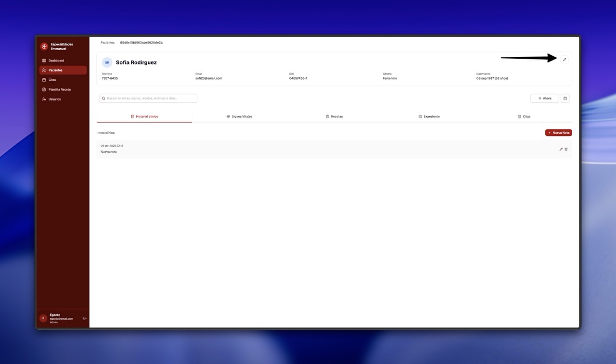Open the calendar date picker icon

pos(565,99)
